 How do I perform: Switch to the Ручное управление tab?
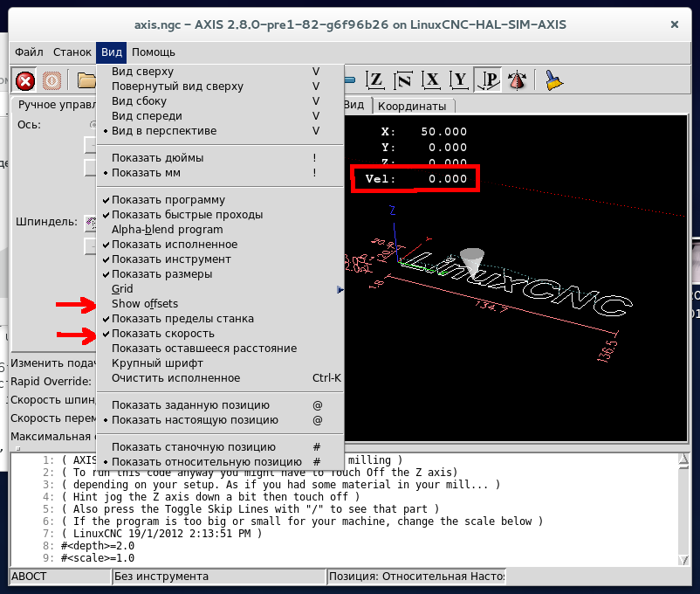(x=55, y=105)
